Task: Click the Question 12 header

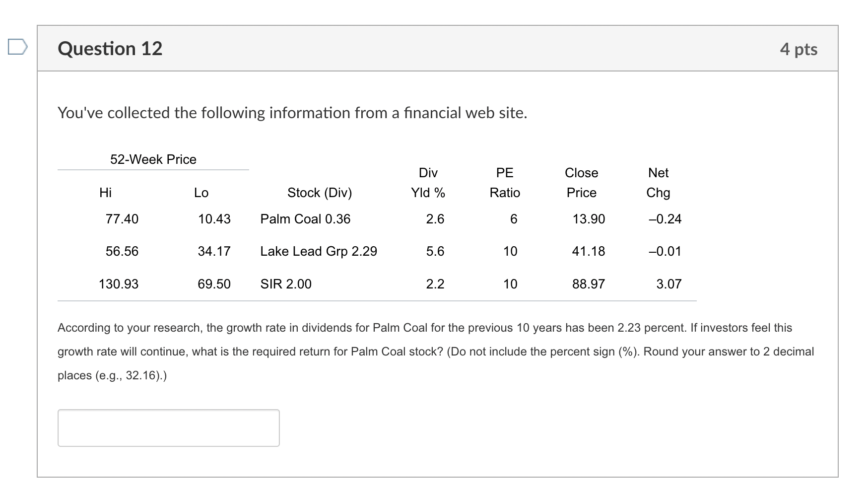Action: [x=110, y=48]
